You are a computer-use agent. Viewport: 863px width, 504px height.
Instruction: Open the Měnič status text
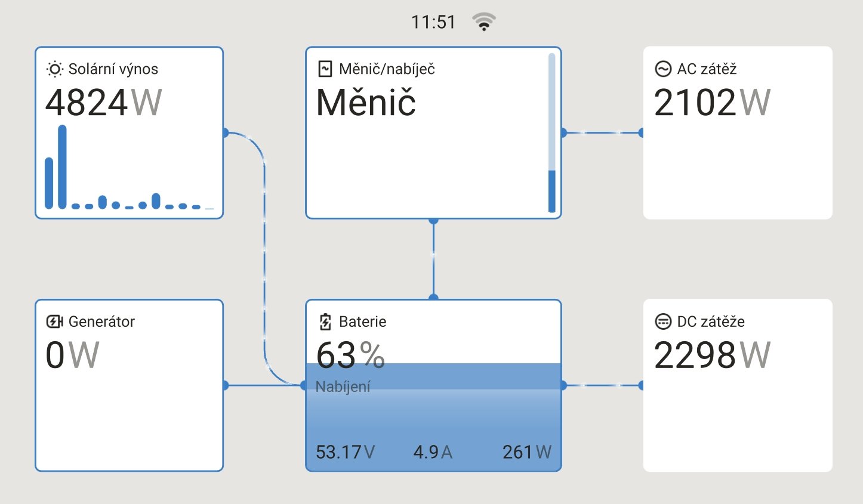tap(366, 103)
